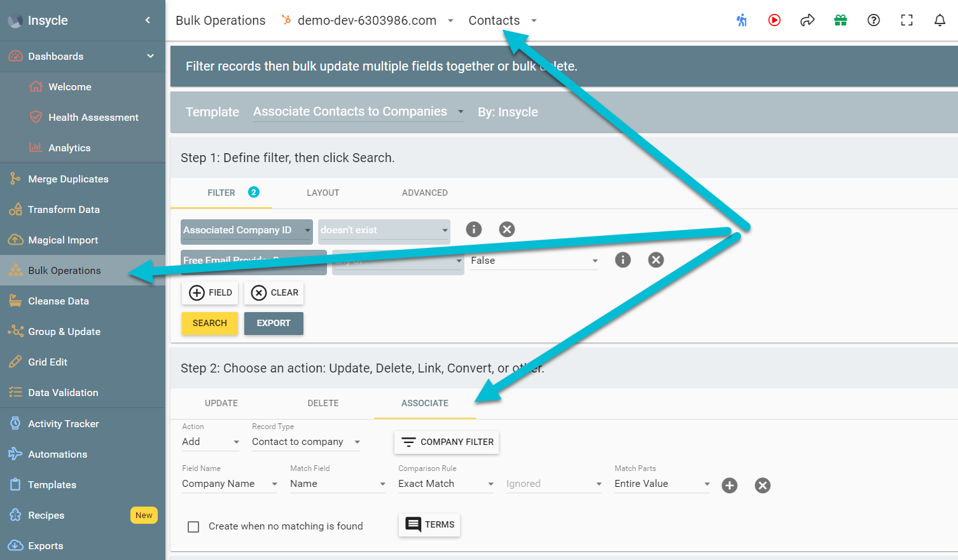Screen dimensions: 958x560
Task: Open Merge Duplicates in sidebar
Action: 83,179
